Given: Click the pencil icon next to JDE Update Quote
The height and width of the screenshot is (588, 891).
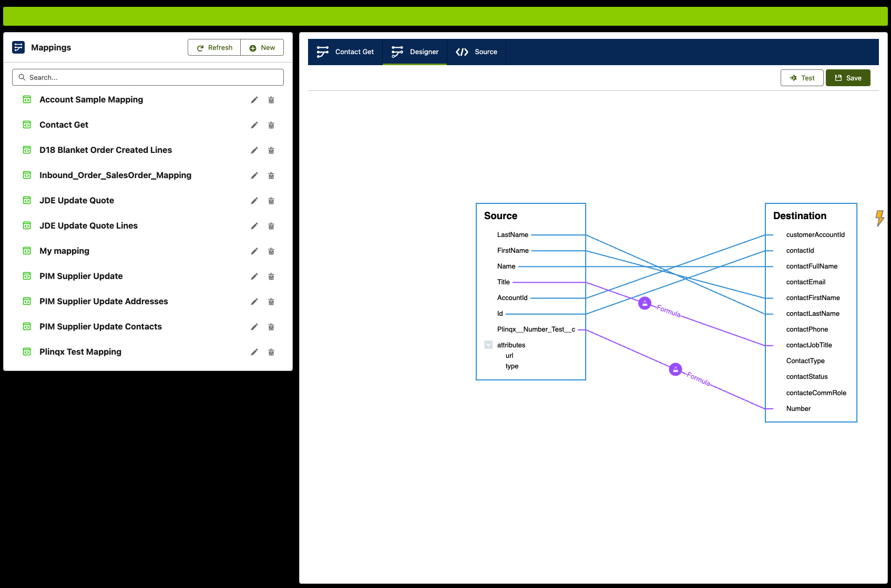Looking at the screenshot, I should click(x=254, y=201).
